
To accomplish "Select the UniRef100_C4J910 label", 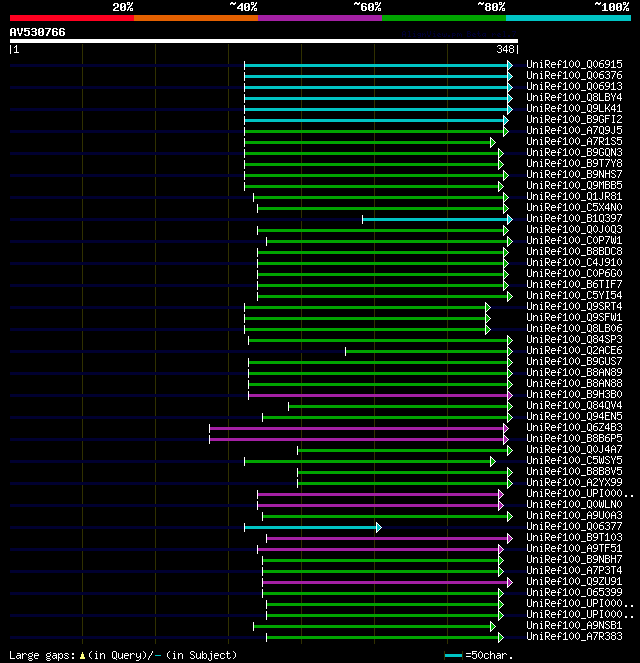I will [574, 262].
